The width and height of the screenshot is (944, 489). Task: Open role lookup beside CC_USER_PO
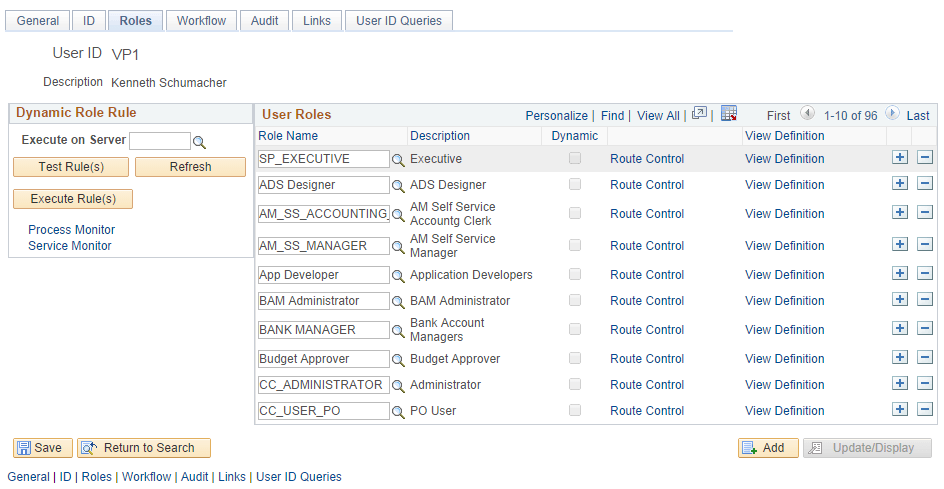398,411
